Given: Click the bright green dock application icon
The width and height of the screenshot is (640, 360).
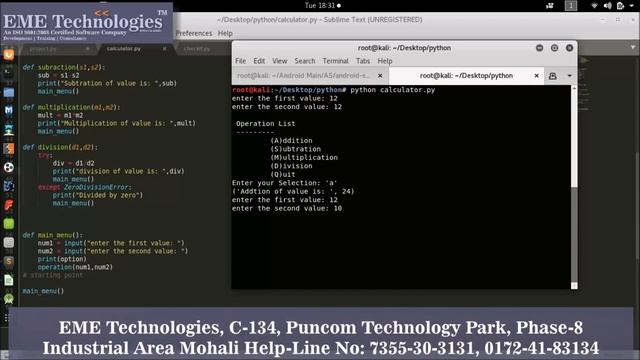Looking at the screenshot, I should coord(9,223).
